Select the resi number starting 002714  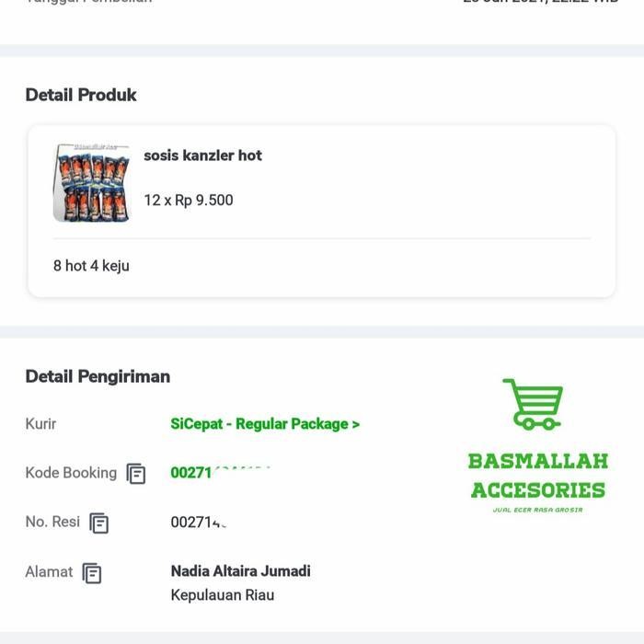(x=198, y=522)
